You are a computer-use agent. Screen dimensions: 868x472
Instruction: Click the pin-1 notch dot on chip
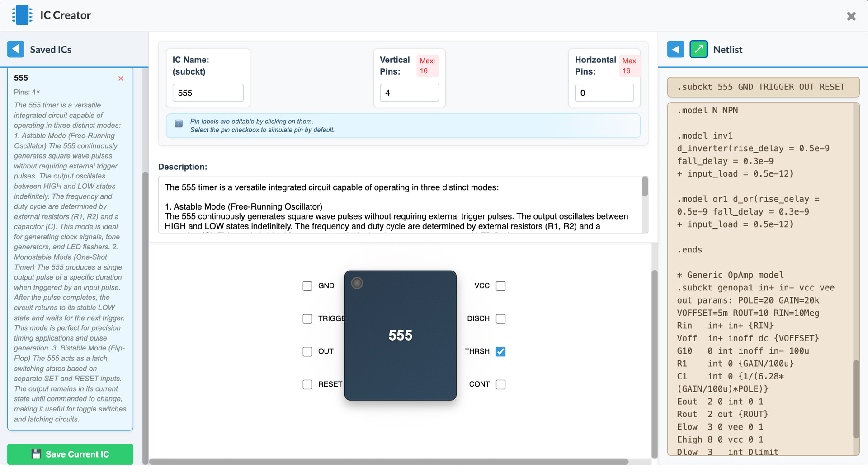coord(357,283)
